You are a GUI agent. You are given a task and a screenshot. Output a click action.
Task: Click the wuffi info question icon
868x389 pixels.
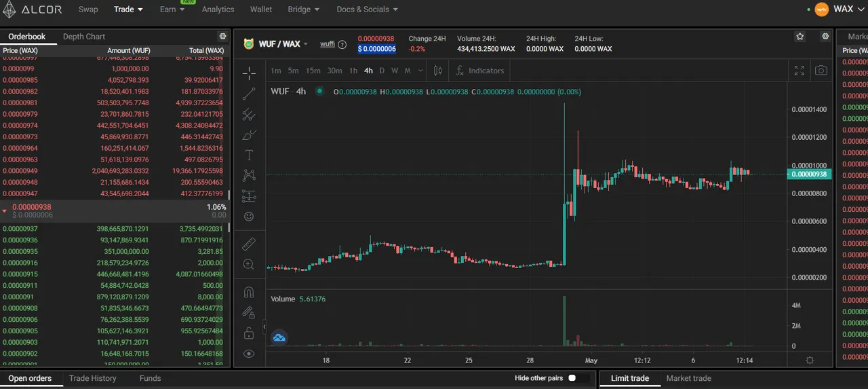pyautogui.click(x=342, y=45)
